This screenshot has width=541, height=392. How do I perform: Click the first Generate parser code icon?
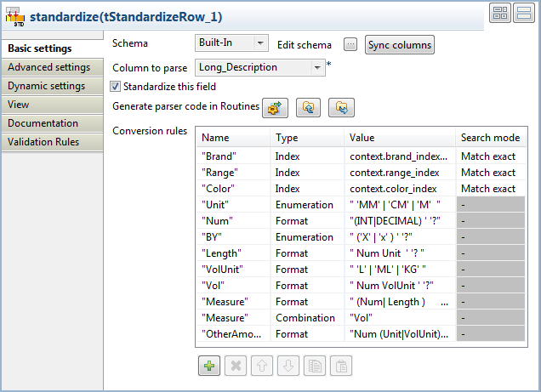(275, 108)
